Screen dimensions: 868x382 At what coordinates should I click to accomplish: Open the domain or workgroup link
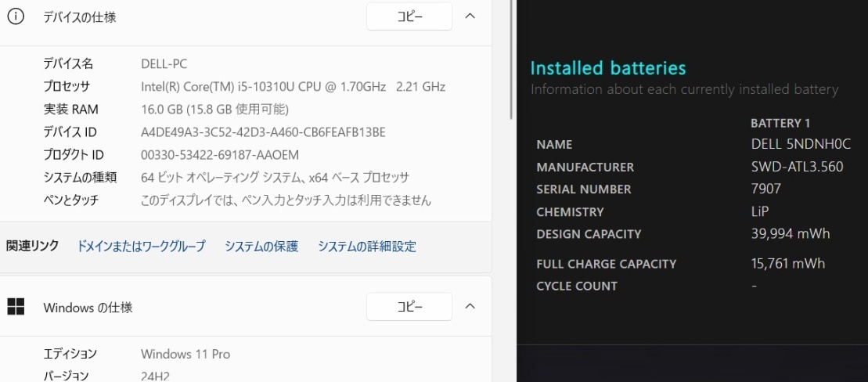coord(141,247)
